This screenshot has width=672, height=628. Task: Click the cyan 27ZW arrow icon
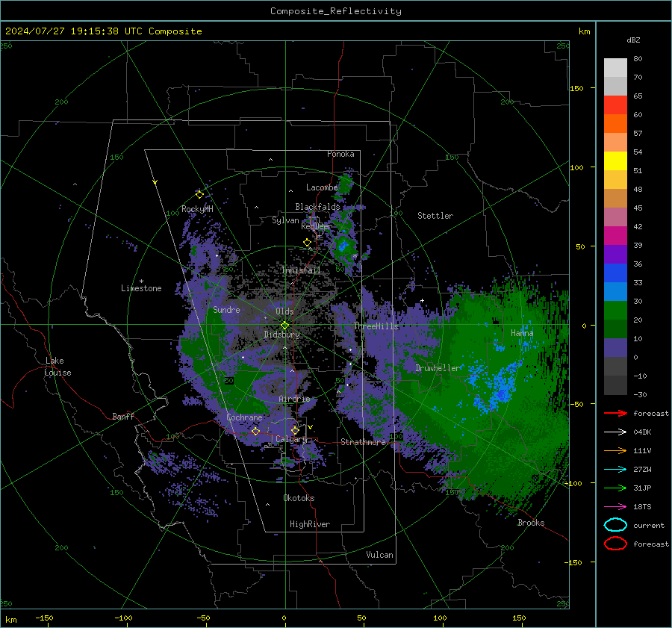coord(615,469)
